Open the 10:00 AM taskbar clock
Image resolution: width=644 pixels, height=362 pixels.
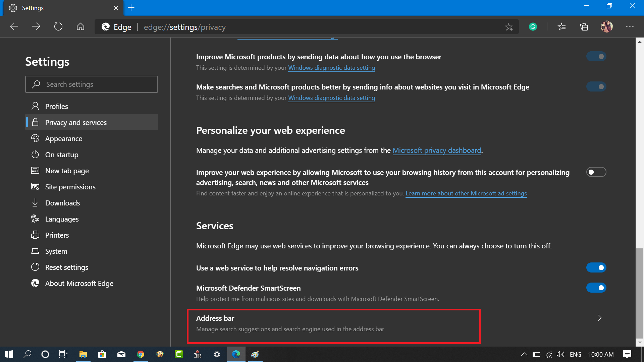[x=601, y=354]
